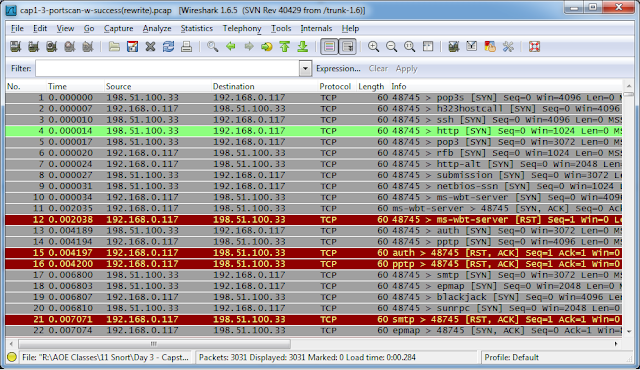Click Profile: Default in status bar
Image resolution: width=640 pixels, height=370 pixels.
coord(511,357)
